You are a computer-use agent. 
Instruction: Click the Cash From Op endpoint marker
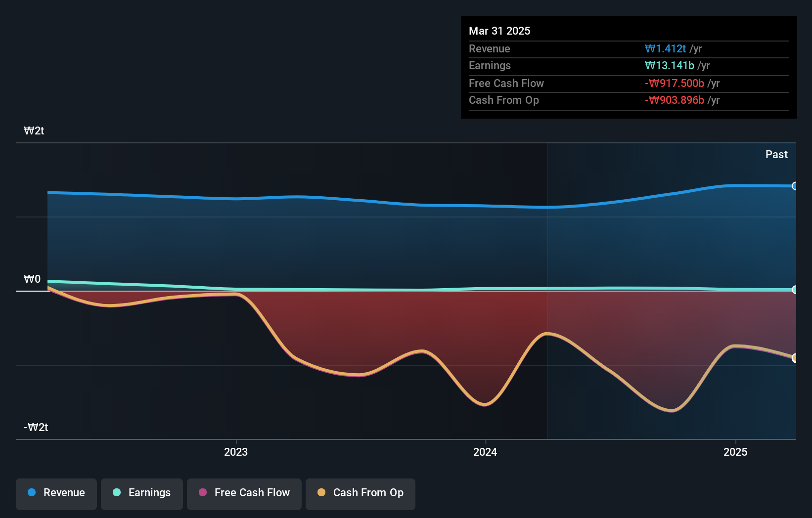795,358
